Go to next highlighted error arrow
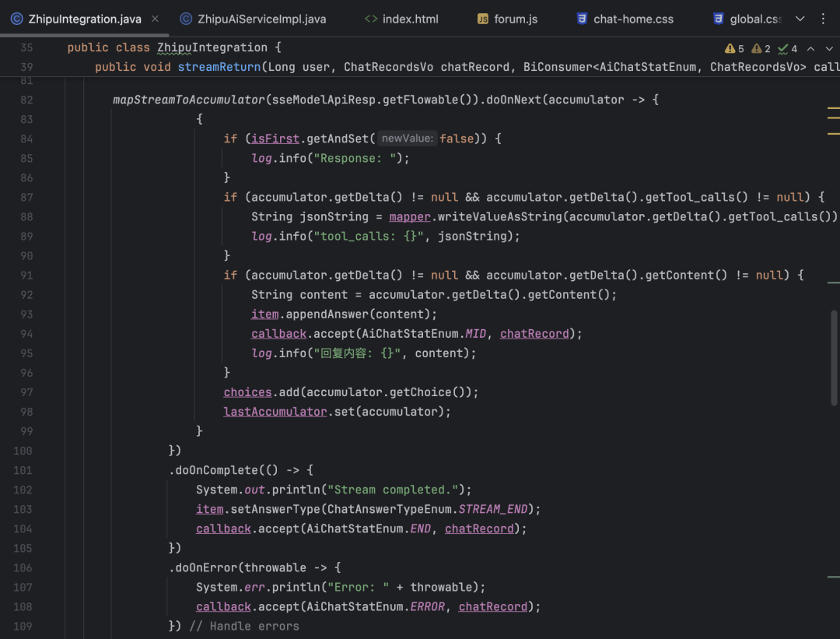840x639 pixels. 829,49
